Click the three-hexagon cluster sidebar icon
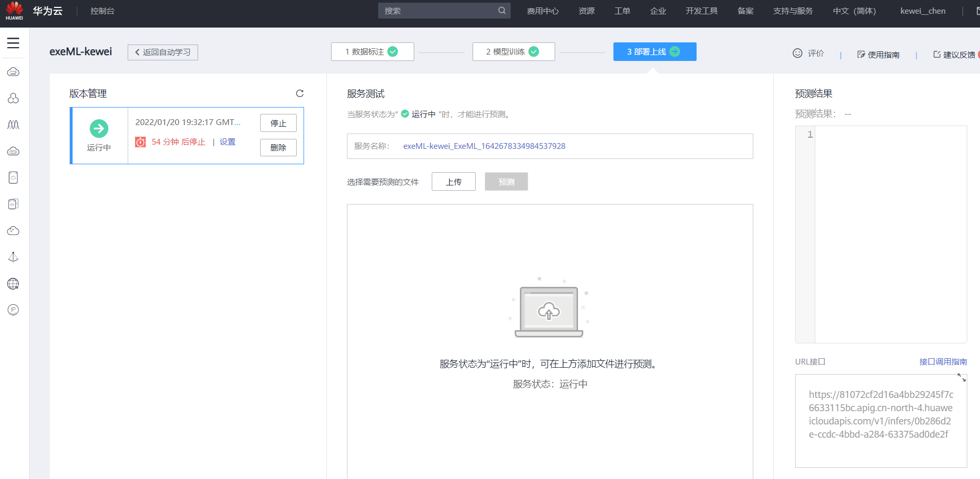 (13, 98)
